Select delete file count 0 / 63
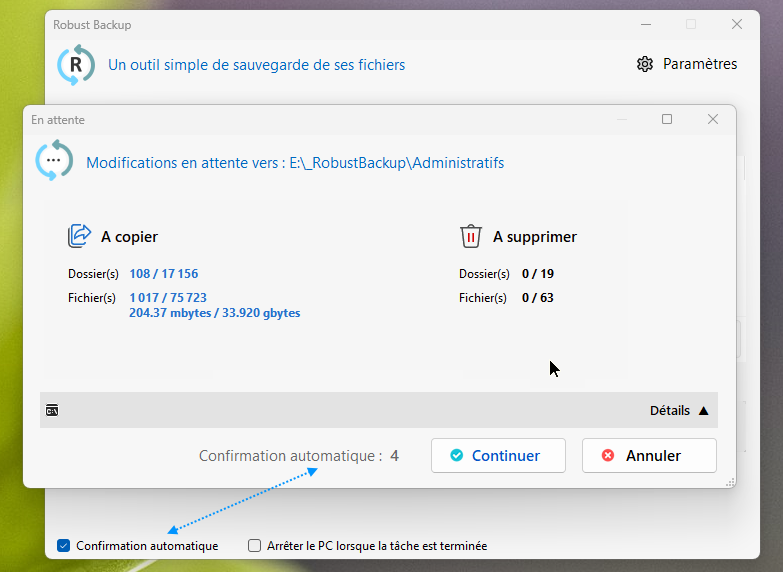The width and height of the screenshot is (783, 572). click(x=538, y=298)
